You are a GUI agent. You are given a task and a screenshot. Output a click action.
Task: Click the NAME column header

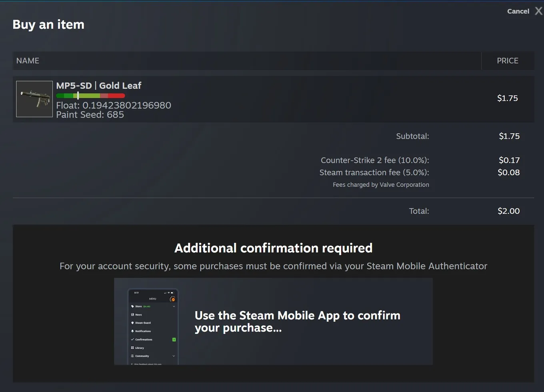pos(28,61)
